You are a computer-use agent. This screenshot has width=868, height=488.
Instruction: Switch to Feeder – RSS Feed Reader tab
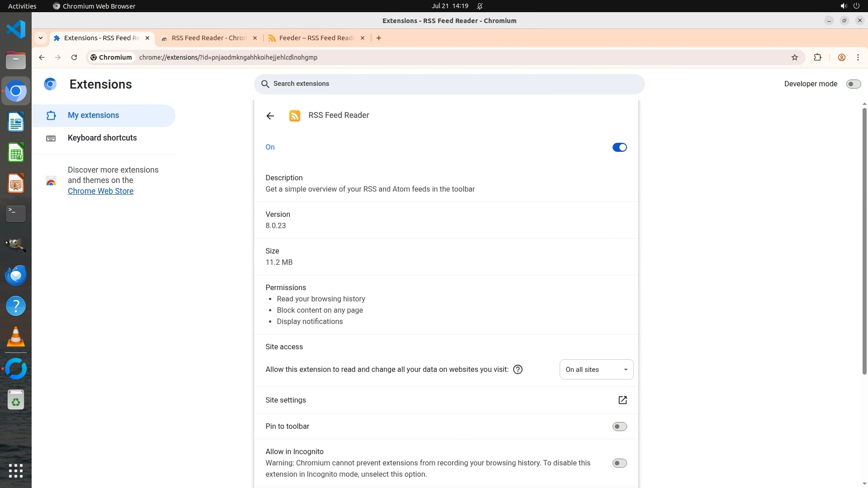coord(316,38)
